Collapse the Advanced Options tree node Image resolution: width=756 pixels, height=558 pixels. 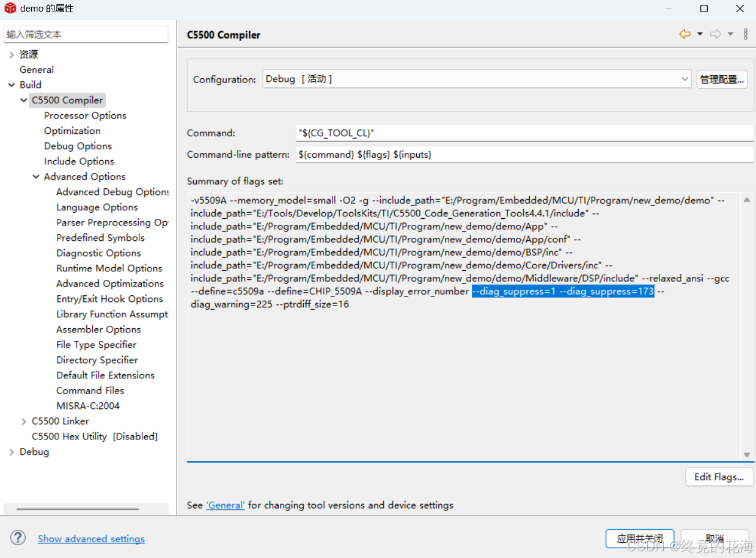tap(35, 177)
